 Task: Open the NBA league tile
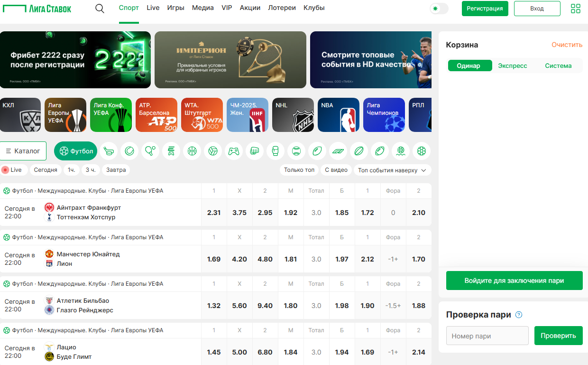[339, 115]
